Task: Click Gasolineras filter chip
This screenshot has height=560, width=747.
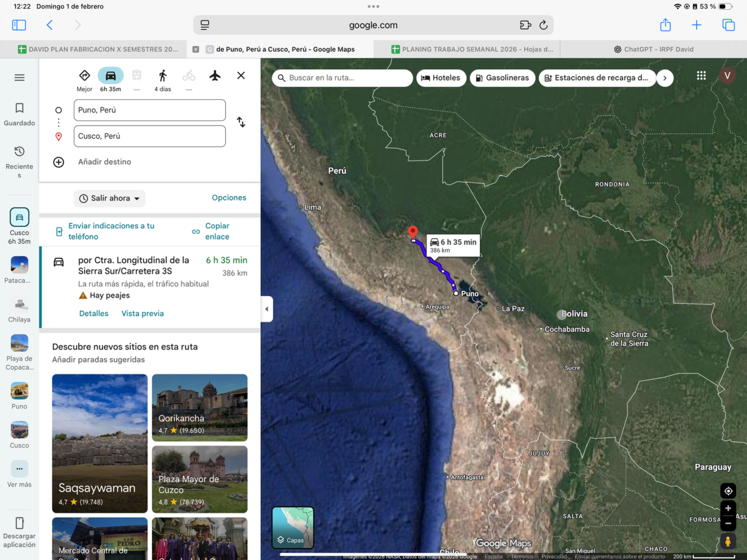Action: tap(502, 78)
